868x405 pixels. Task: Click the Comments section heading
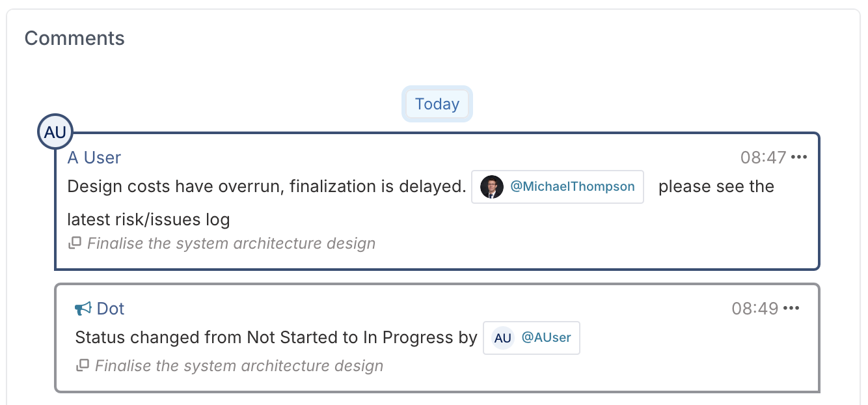coord(75,38)
